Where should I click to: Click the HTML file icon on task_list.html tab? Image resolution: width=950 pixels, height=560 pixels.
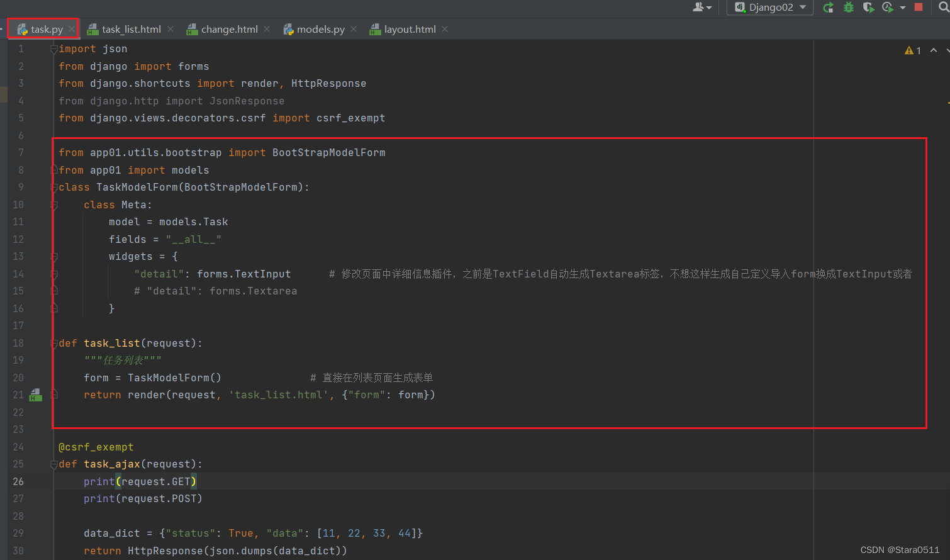point(92,30)
